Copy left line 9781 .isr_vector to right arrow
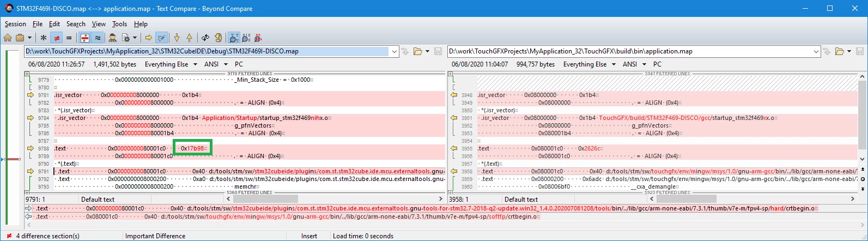868x241 pixels. click(31, 95)
